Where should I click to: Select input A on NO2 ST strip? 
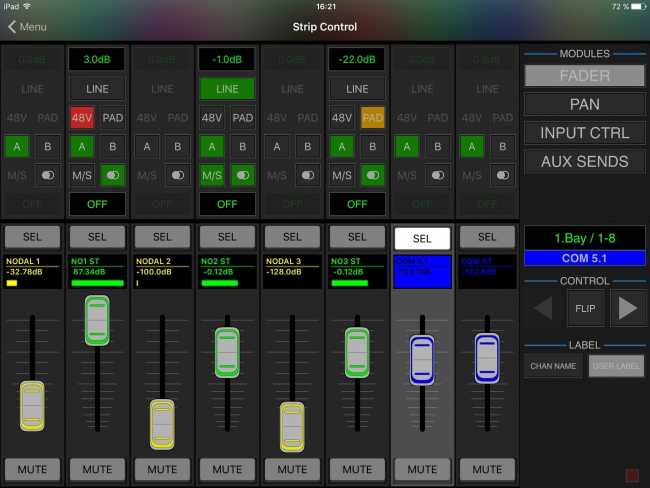[x=212, y=146]
